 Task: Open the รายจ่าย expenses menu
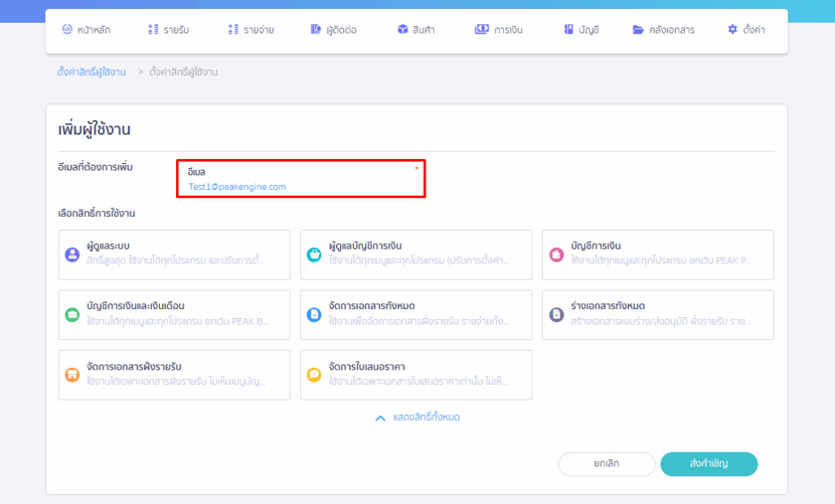(232, 29)
